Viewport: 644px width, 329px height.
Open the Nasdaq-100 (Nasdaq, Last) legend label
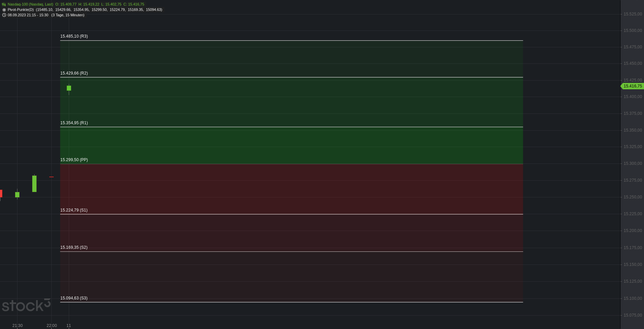(x=31, y=4)
